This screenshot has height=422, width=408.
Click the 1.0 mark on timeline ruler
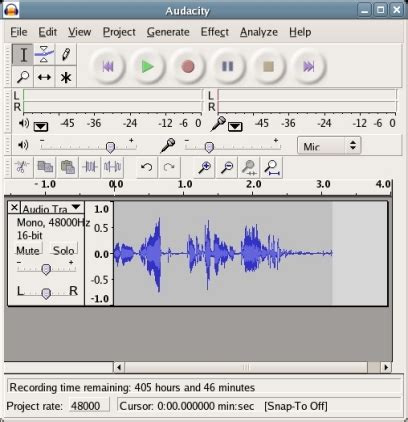(x=185, y=184)
